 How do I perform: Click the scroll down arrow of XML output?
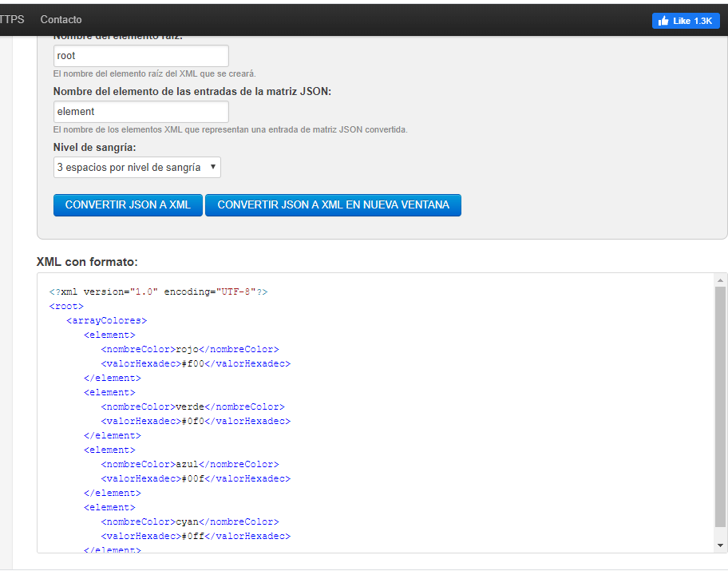coord(720,545)
